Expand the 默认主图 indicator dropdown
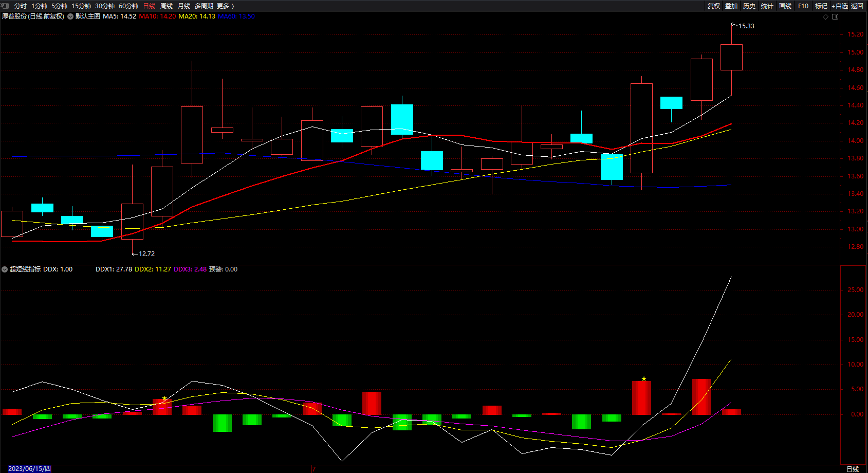Screen dimensions: 868x473 pos(70,16)
